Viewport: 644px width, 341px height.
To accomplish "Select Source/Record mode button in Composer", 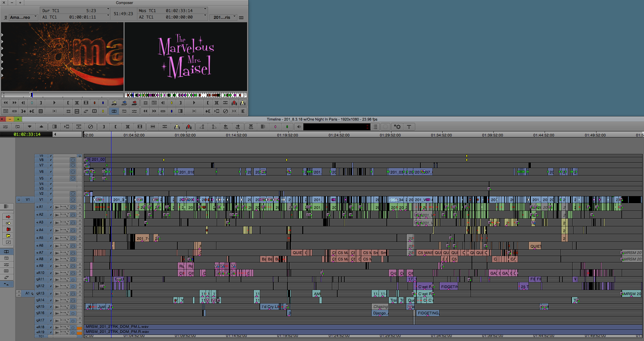I will [x=114, y=111].
